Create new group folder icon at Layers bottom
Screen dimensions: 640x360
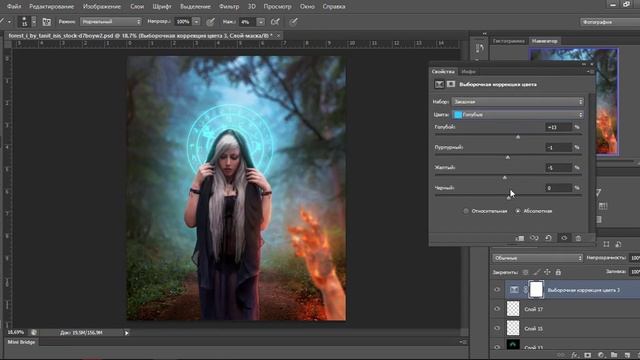coord(614,356)
